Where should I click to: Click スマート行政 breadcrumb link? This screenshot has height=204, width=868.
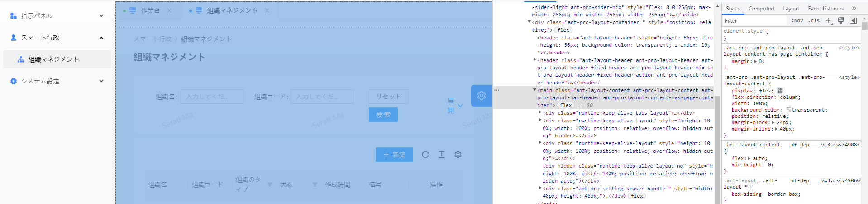[x=153, y=39]
